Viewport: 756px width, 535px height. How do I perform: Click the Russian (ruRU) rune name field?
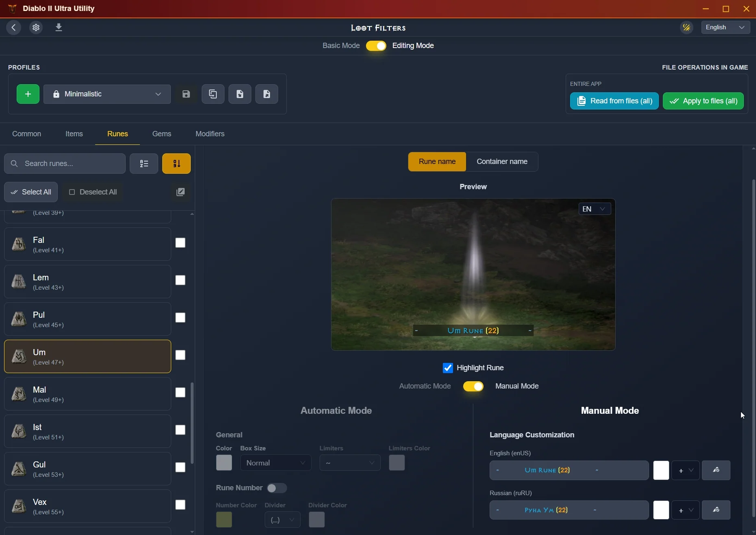tap(569, 510)
